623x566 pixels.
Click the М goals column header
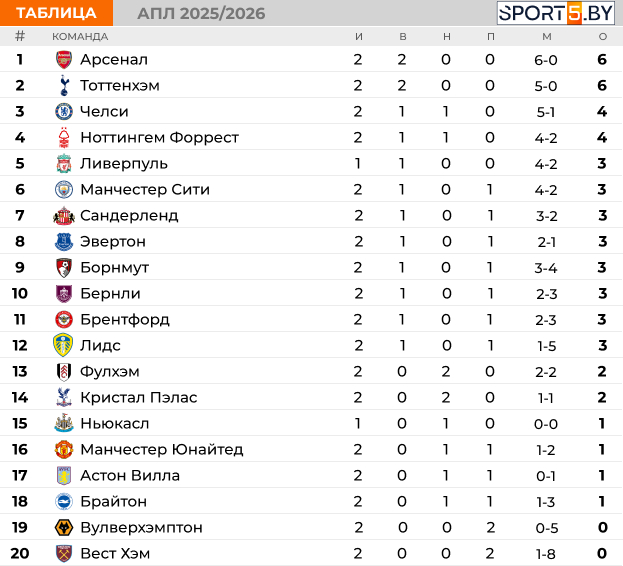(547, 37)
